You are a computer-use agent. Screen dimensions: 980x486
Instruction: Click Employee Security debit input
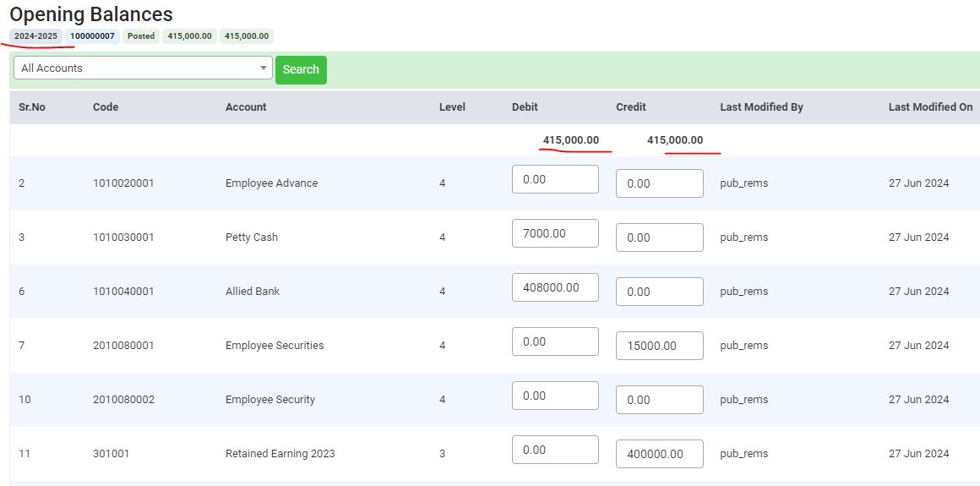point(555,396)
